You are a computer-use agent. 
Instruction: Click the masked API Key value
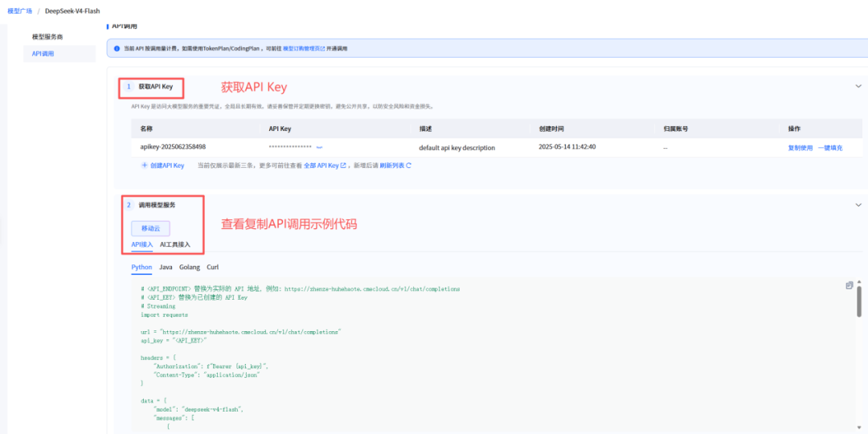point(290,147)
